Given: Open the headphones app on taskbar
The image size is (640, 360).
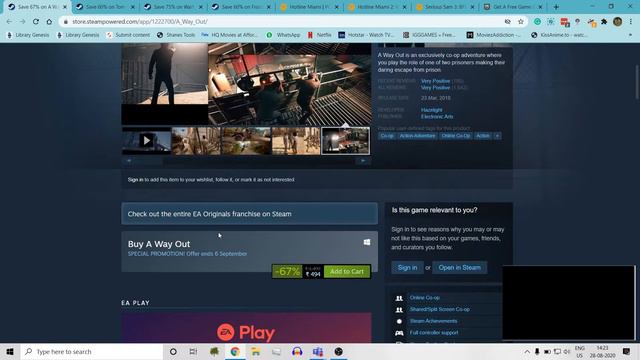Looking at the screenshot, I should tap(297, 351).
